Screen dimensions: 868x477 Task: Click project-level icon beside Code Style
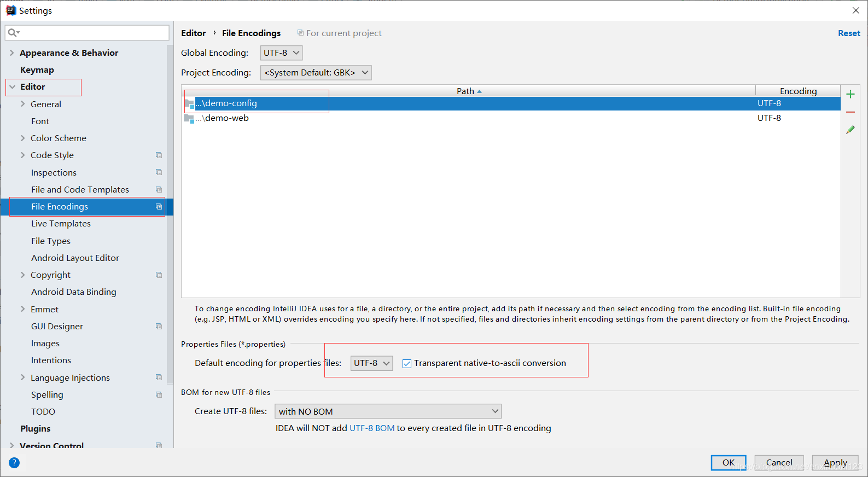click(x=159, y=155)
